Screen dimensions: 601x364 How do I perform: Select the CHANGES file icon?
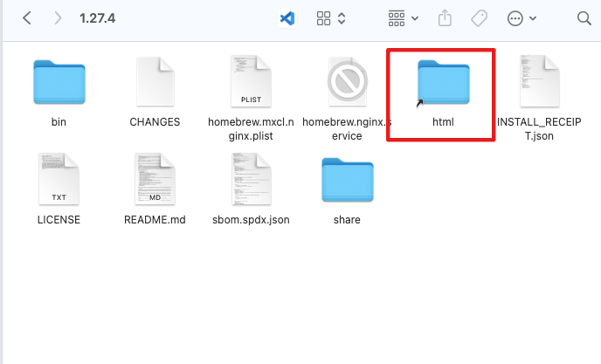tap(155, 81)
